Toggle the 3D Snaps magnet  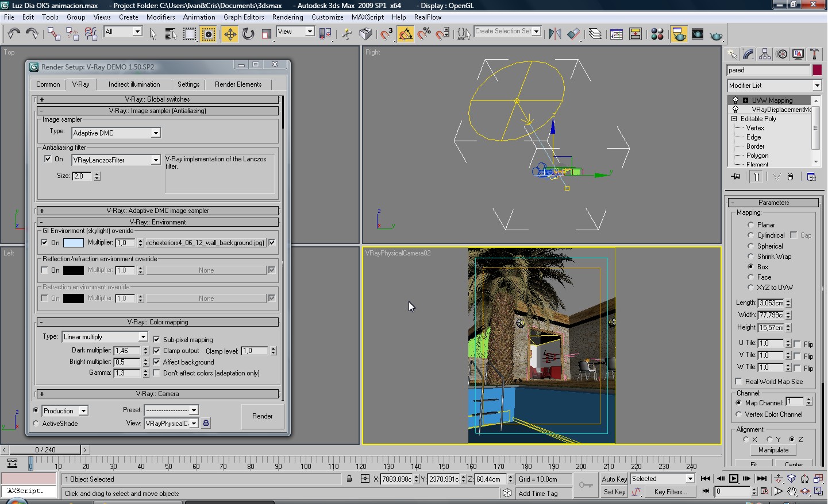click(x=387, y=34)
